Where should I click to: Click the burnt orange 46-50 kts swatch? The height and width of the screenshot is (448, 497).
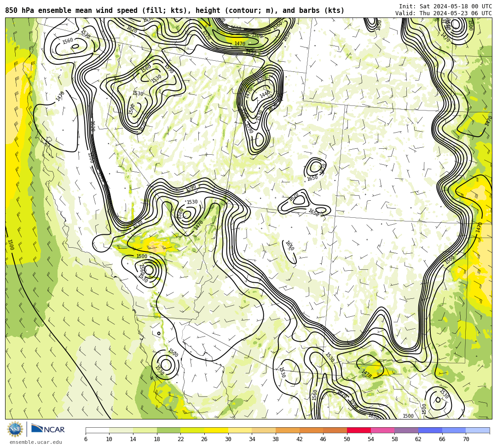coord(335,430)
